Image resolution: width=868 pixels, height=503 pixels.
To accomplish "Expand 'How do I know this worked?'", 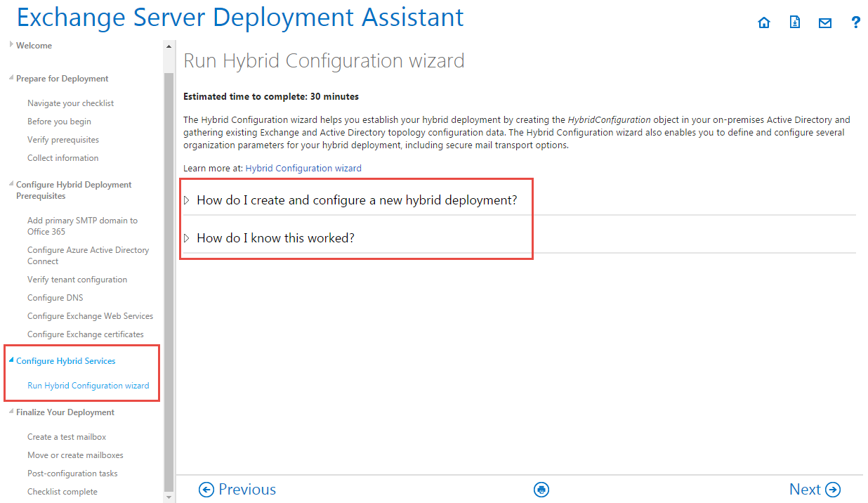I will [x=269, y=238].
